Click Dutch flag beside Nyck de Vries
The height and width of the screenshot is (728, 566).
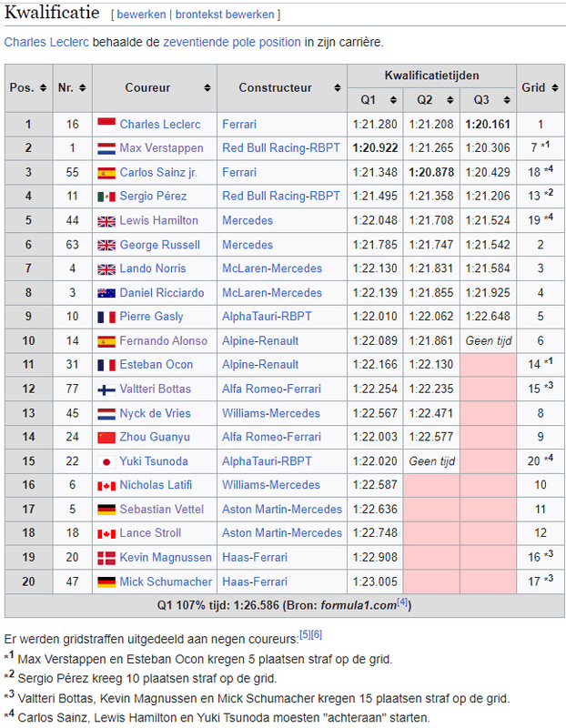click(x=106, y=414)
